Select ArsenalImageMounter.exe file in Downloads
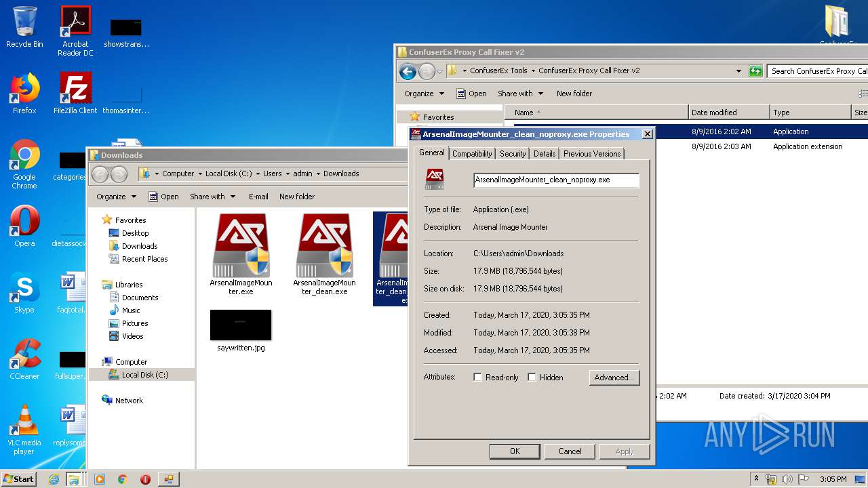This screenshot has height=488, width=868. point(241,254)
